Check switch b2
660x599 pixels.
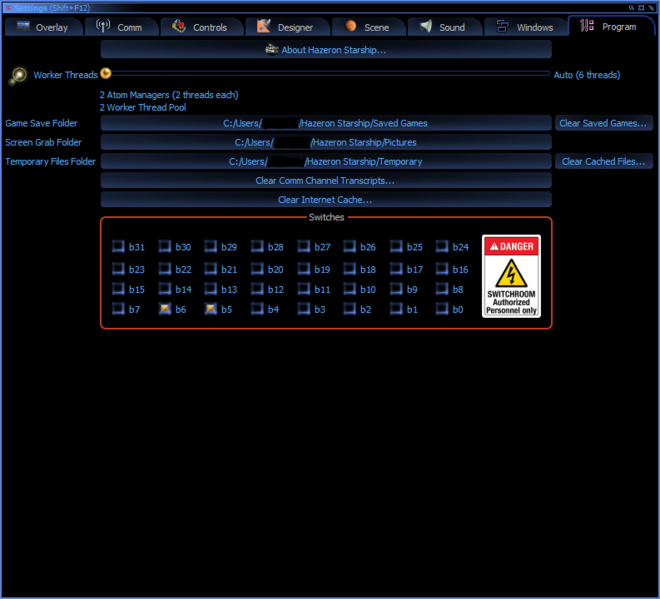coord(349,309)
